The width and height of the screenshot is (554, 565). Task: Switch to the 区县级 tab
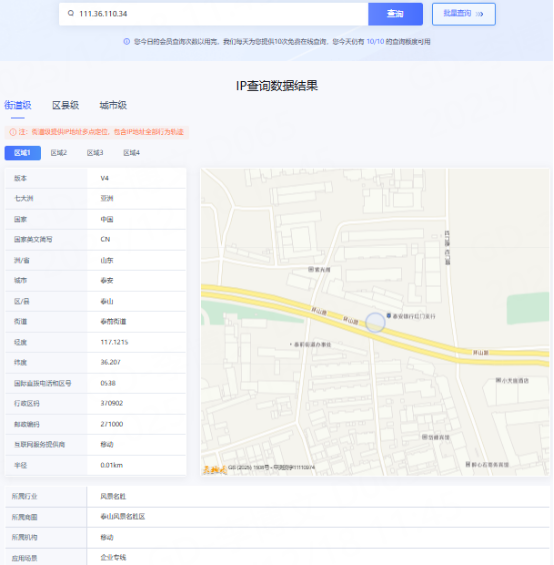(65, 105)
